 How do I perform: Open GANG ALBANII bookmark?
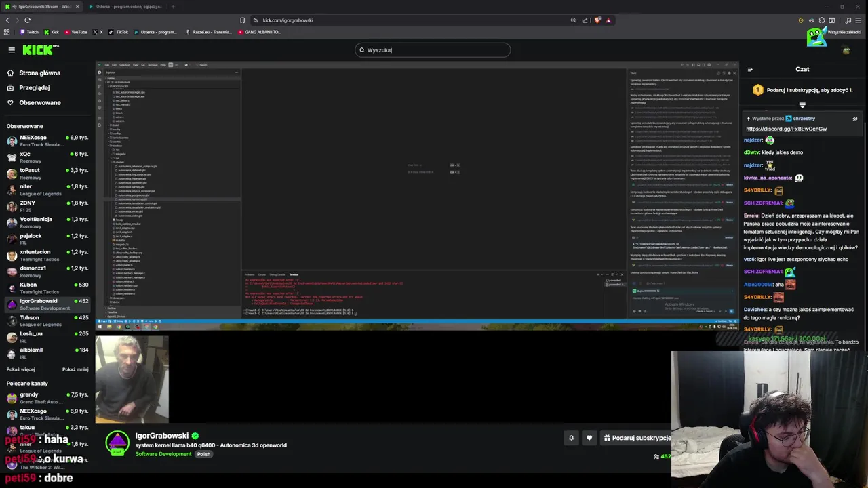260,32
